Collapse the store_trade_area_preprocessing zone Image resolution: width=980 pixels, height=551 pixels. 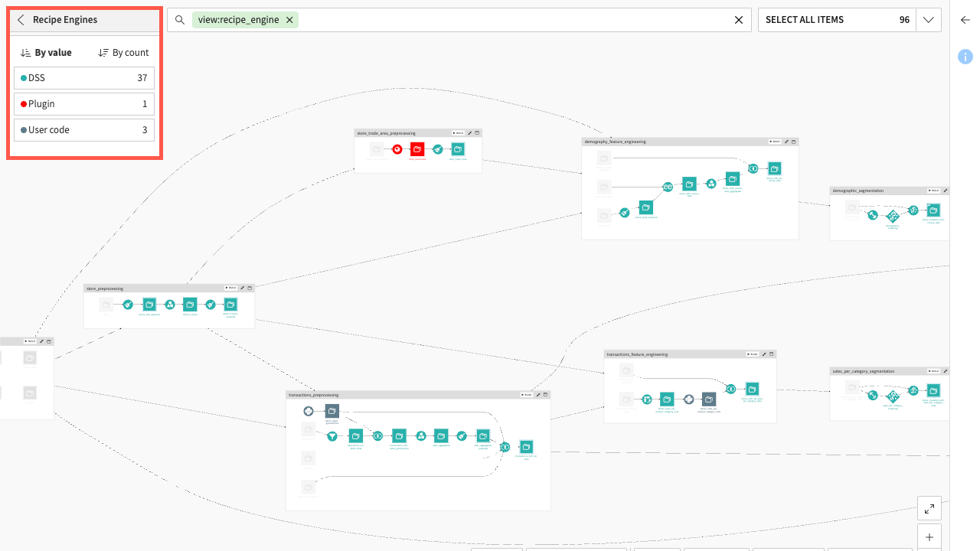pos(477,133)
